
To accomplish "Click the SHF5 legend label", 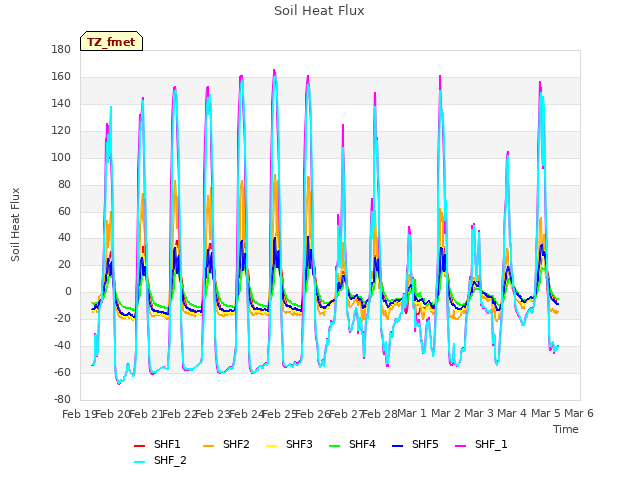I will pyautogui.click(x=425, y=444).
